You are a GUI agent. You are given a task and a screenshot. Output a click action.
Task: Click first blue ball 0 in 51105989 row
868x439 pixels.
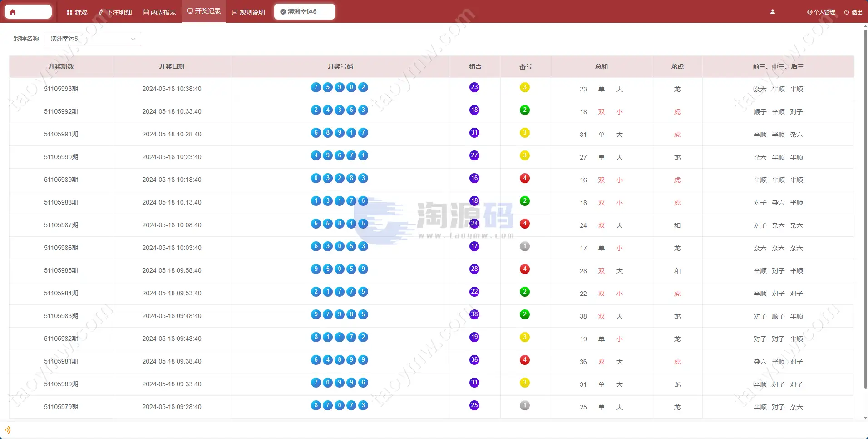[x=316, y=178]
